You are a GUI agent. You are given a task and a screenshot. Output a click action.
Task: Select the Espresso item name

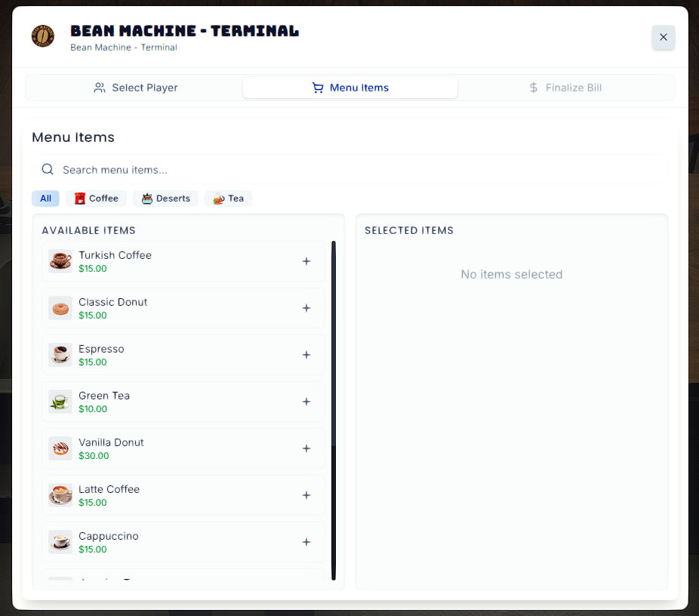(x=101, y=349)
